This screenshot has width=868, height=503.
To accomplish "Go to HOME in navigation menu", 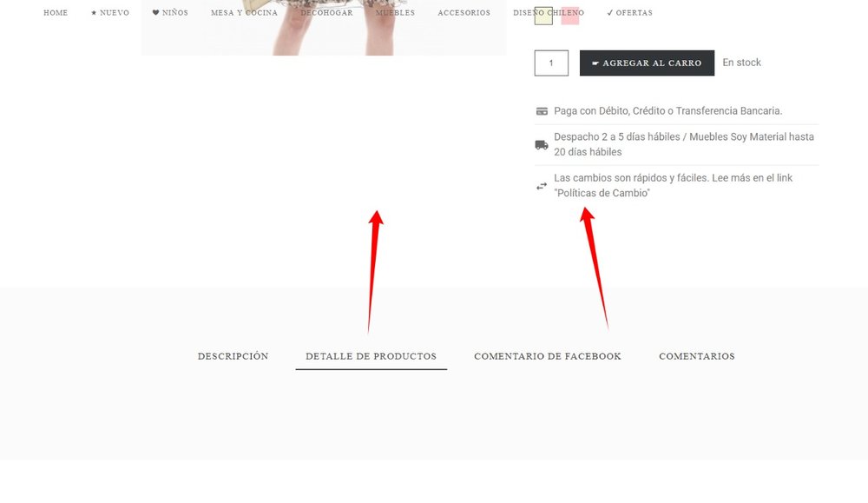I will pos(56,13).
